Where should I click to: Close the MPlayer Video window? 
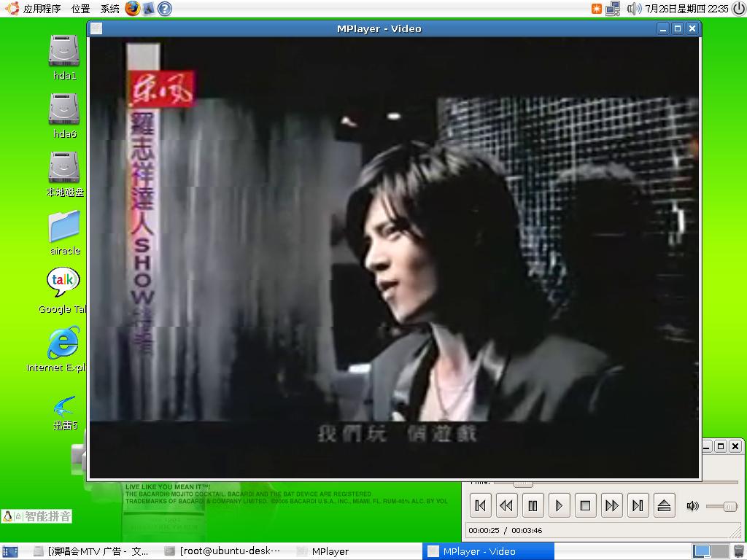(692, 28)
